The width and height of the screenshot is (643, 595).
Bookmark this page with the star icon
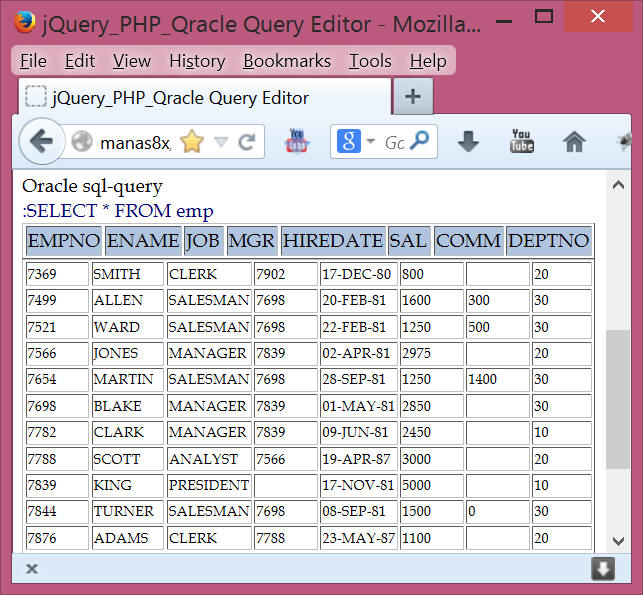(x=191, y=143)
